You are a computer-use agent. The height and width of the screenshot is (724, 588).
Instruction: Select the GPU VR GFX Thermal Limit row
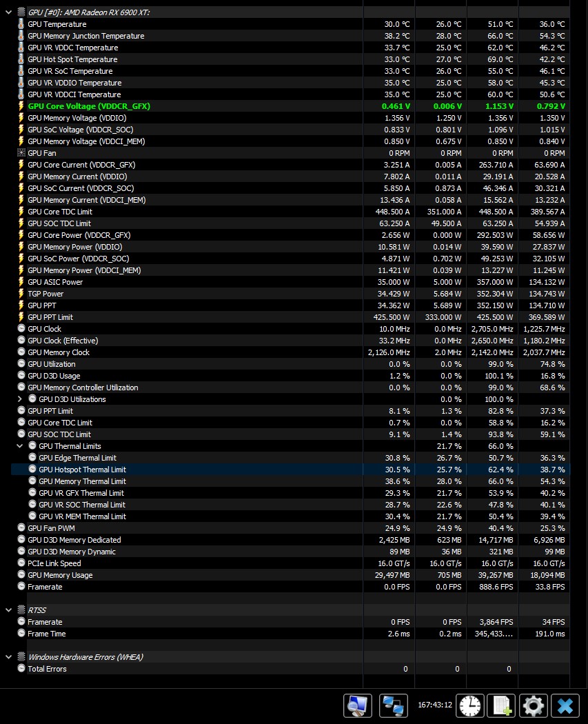point(291,493)
